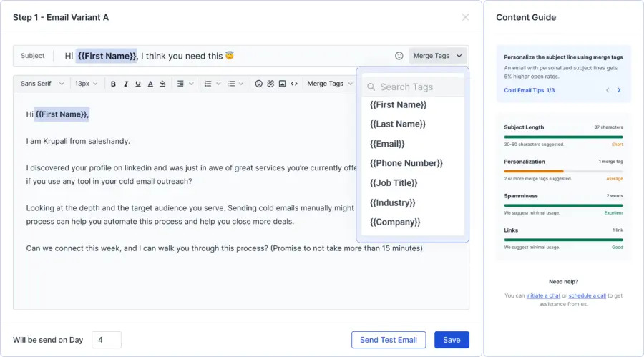
Task: Click the 'Excellent' spamminess rating
Action: (614, 212)
